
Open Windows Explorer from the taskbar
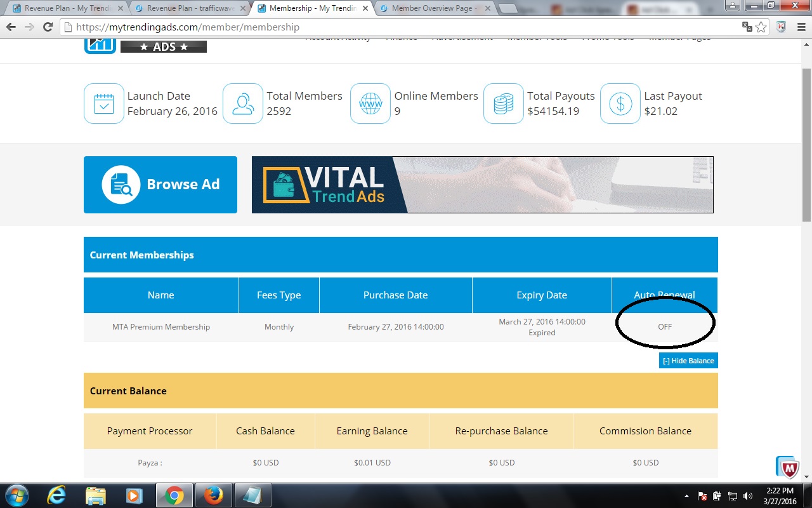(x=96, y=495)
